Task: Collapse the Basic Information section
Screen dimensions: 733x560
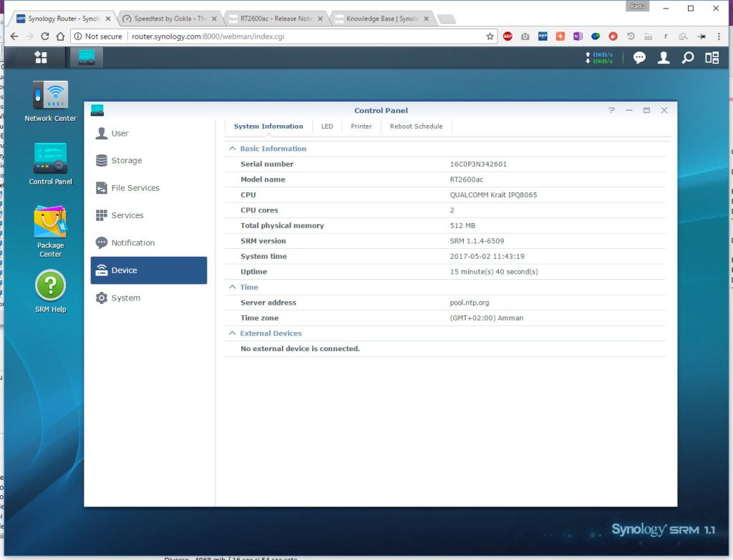Action: click(232, 149)
